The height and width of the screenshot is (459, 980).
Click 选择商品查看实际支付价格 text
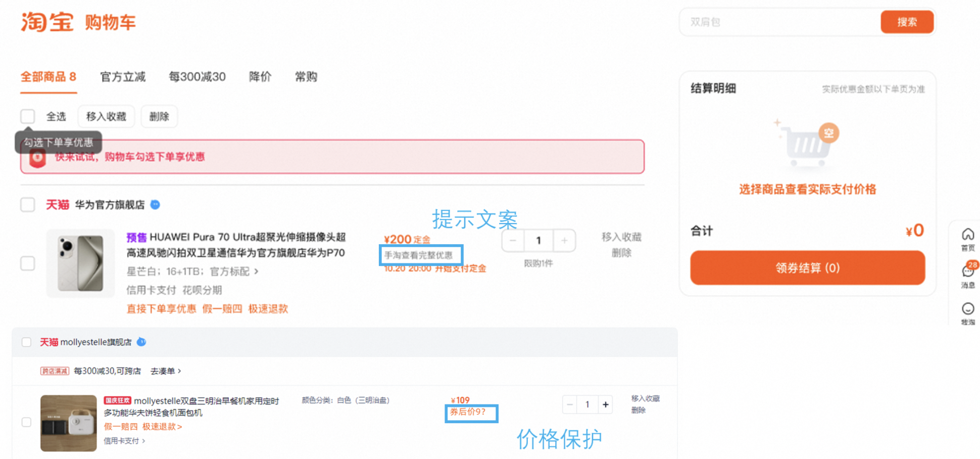tap(807, 190)
